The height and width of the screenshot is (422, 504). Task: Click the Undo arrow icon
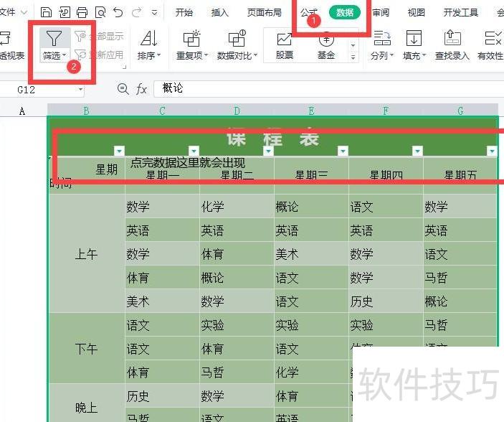pyautogui.click(x=118, y=12)
